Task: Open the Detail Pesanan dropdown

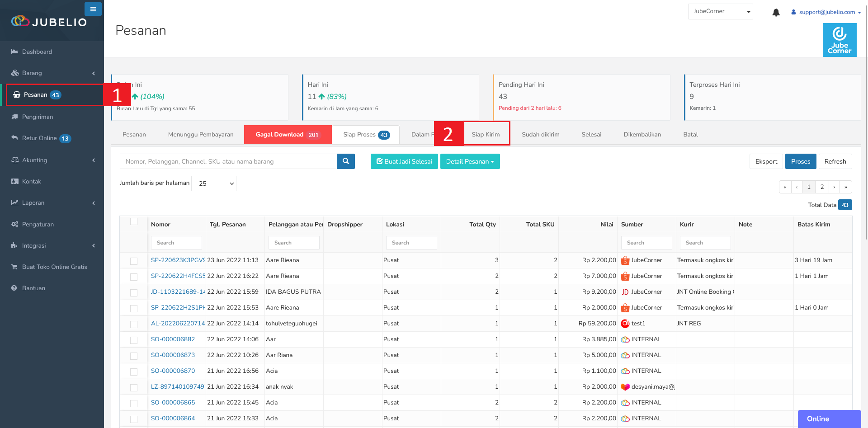Action: click(x=470, y=161)
